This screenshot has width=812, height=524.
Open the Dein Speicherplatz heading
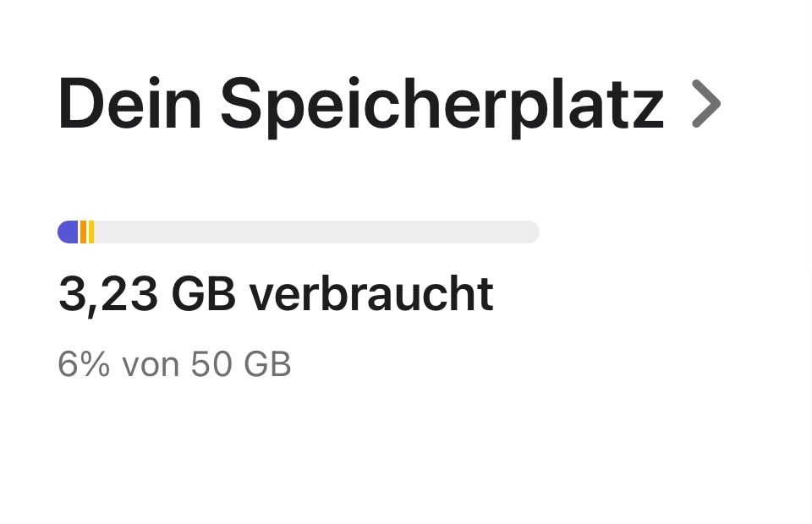tap(360, 104)
